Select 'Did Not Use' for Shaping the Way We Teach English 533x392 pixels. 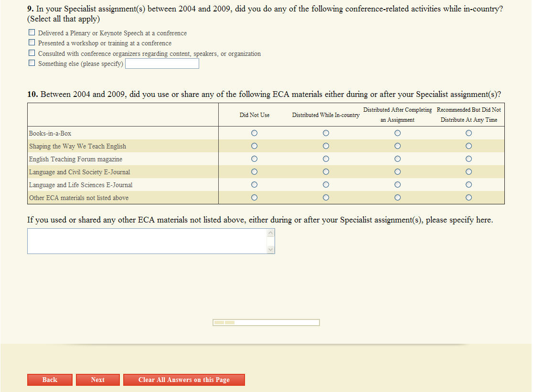[254, 146]
